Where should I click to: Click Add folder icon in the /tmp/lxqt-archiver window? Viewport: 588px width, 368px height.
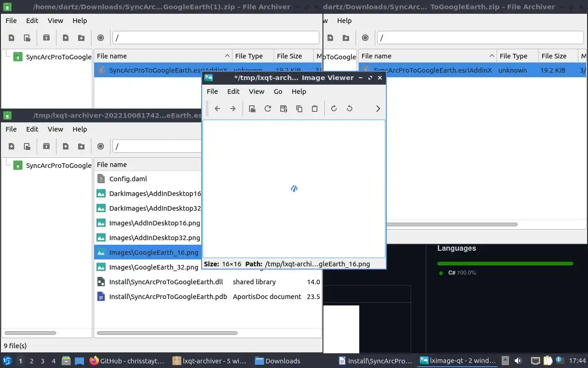[81, 146]
